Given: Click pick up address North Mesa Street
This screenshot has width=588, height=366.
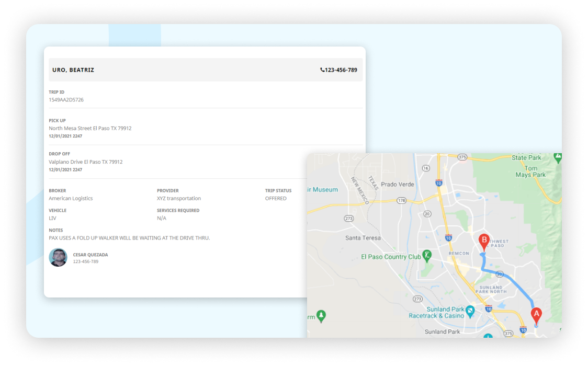Looking at the screenshot, I should point(90,128).
